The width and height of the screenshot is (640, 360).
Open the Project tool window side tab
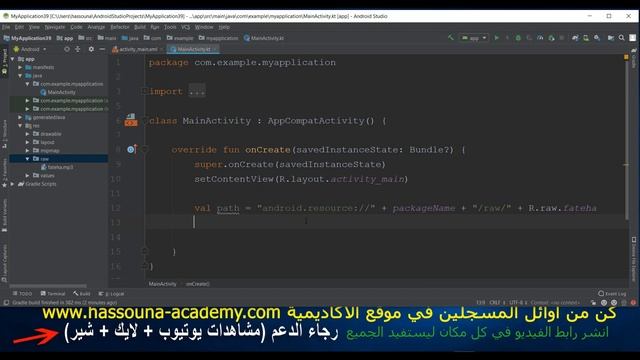(x=4, y=62)
